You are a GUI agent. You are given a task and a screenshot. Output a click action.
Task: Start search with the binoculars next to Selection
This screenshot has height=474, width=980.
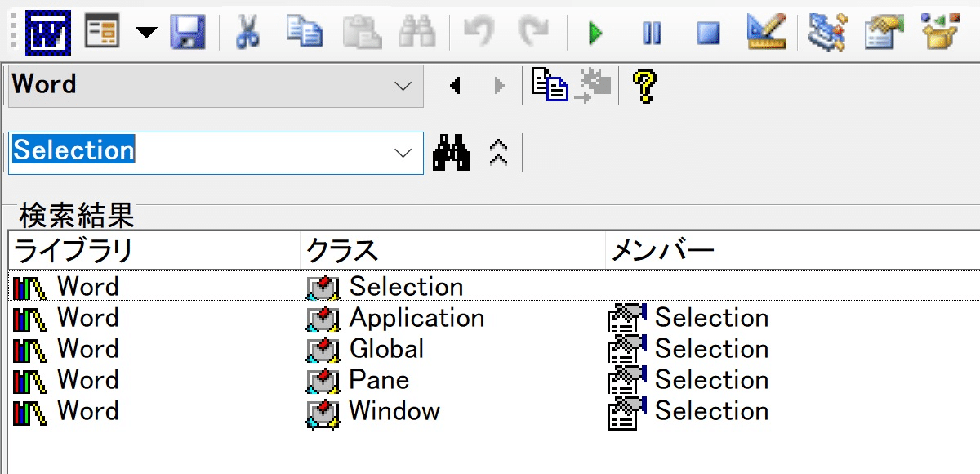pyautogui.click(x=452, y=153)
